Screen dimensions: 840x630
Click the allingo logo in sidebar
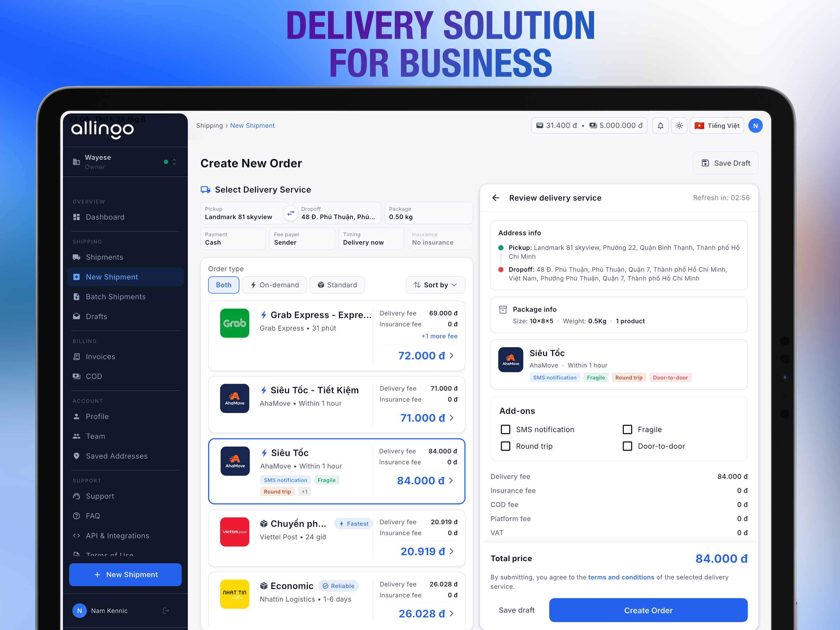pos(102,130)
